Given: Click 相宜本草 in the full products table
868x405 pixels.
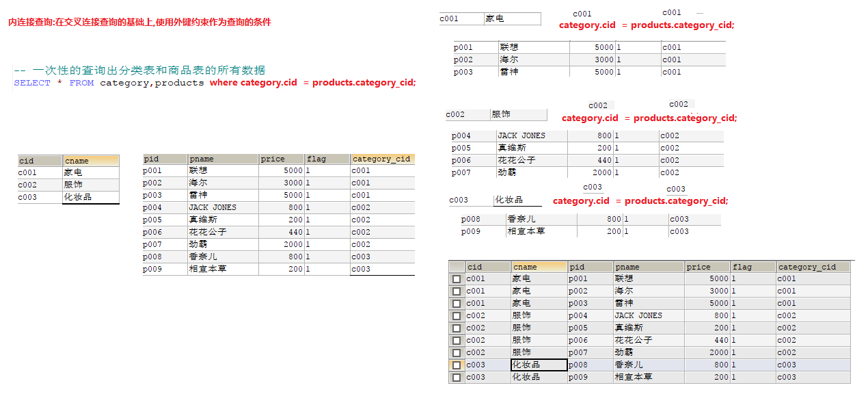Looking at the screenshot, I should (208, 269).
